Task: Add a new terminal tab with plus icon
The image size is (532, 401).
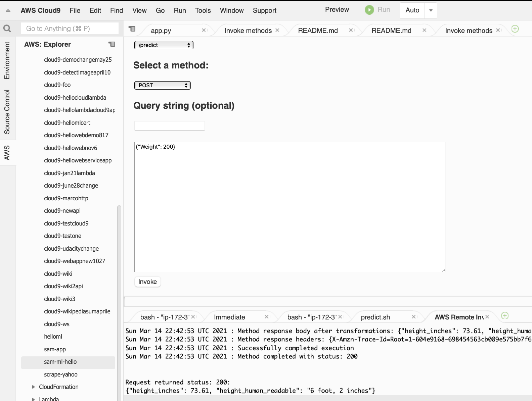Action: click(x=505, y=316)
